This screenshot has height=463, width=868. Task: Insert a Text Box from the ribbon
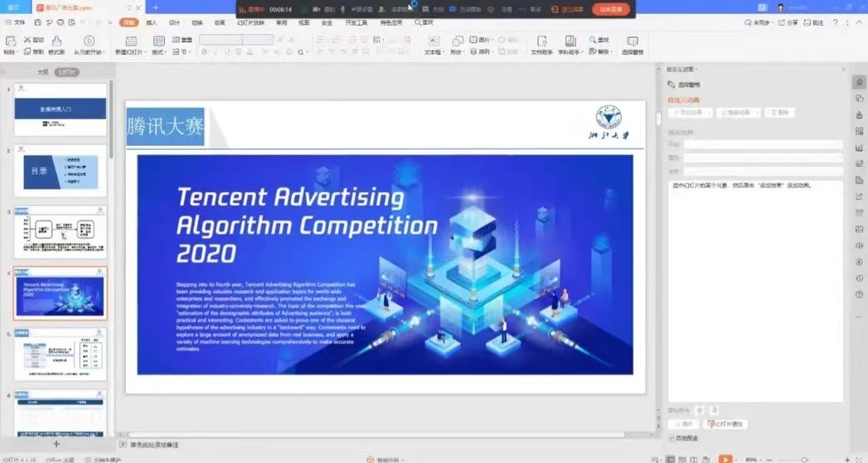[x=434, y=41]
